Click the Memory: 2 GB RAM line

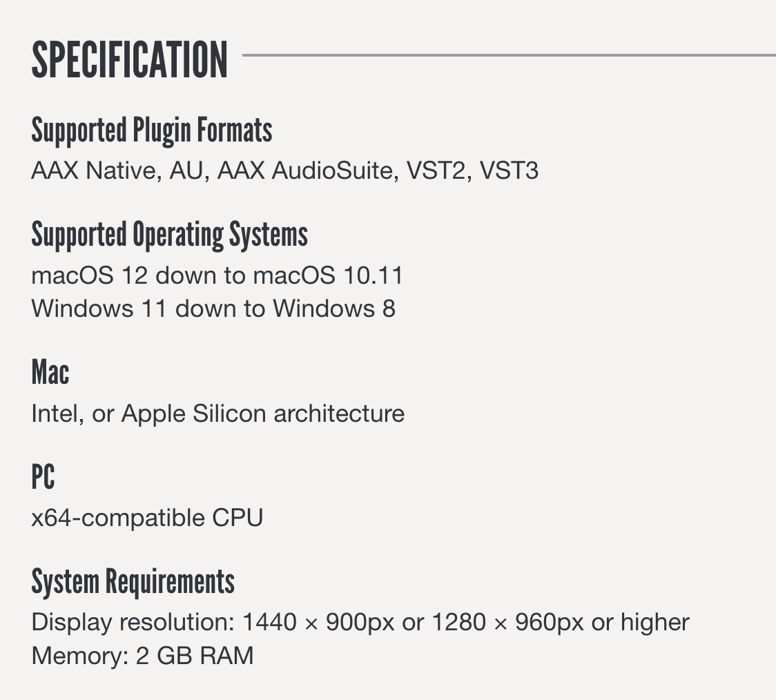pos(142,655)
